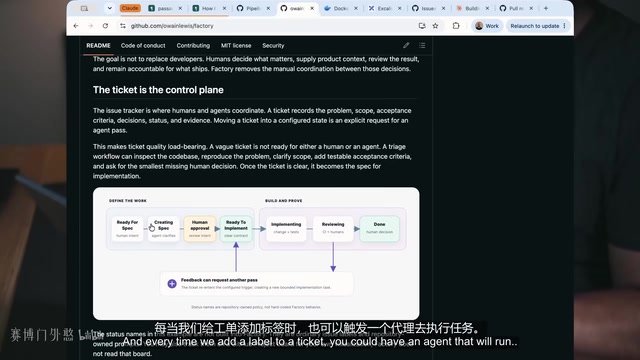Close the 'How i' tab

pos(224,8)
